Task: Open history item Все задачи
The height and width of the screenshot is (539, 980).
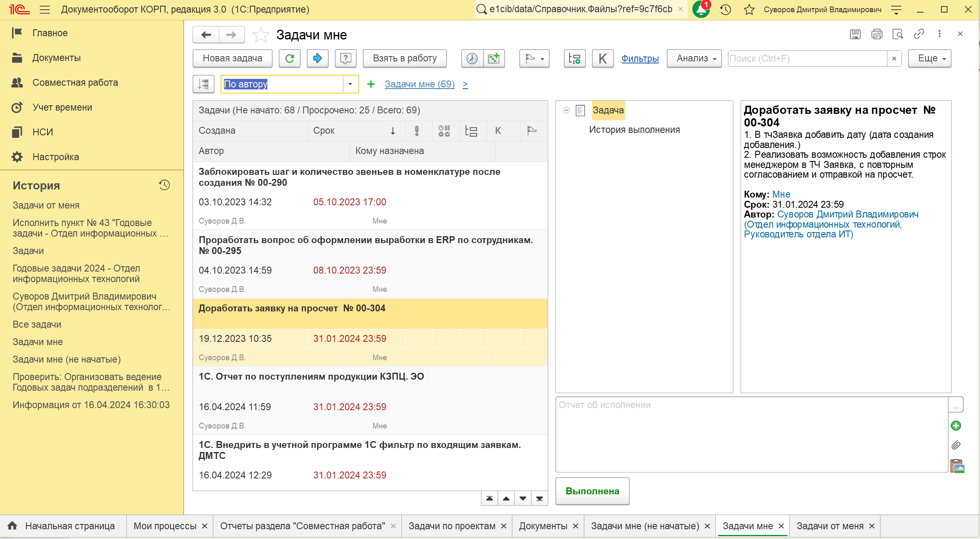Action: (x=37, y=324)
